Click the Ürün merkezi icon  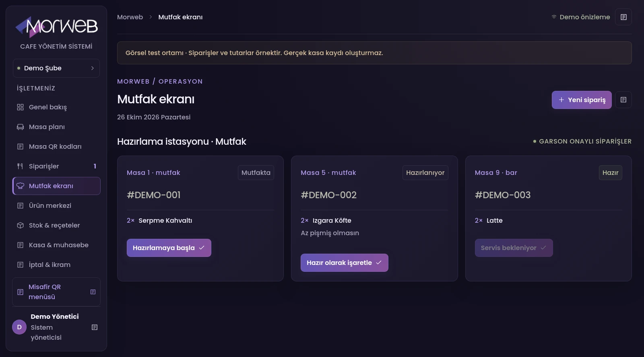coord(20,205)
